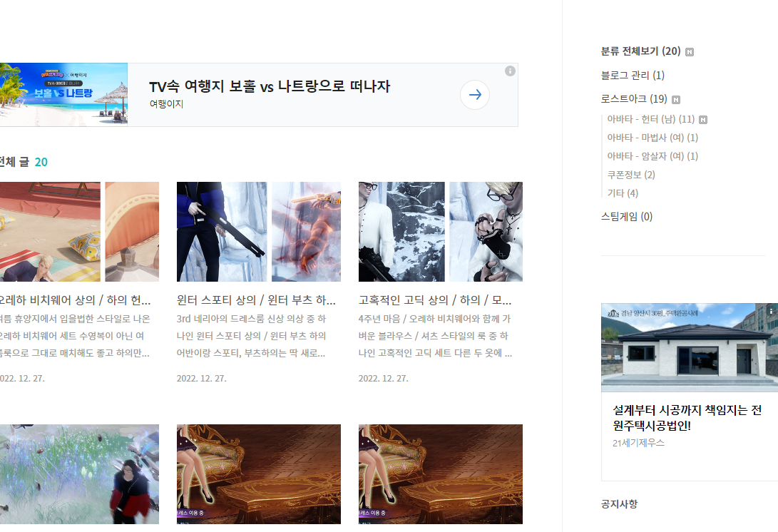Open middle bottom golden sofa post thumbnail
Screen dimensions: 778x532
pyautogui.click(x=259, y=474)
